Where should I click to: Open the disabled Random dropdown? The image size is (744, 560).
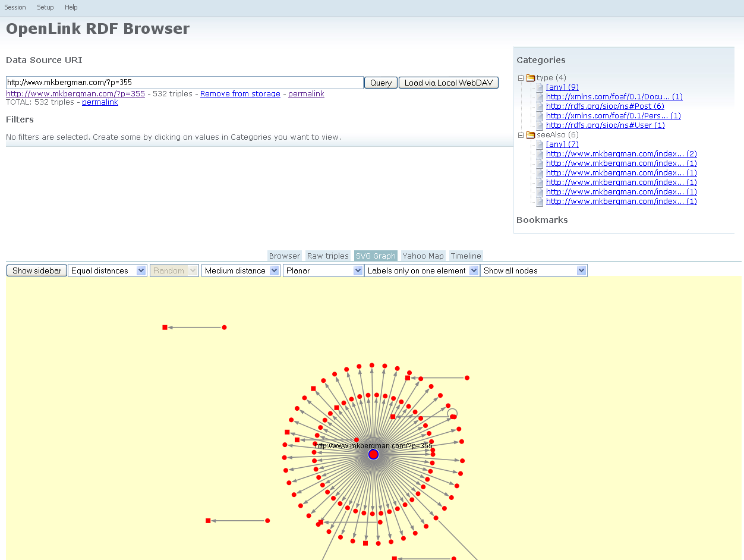pyautogui.click(x=174, y=270)
